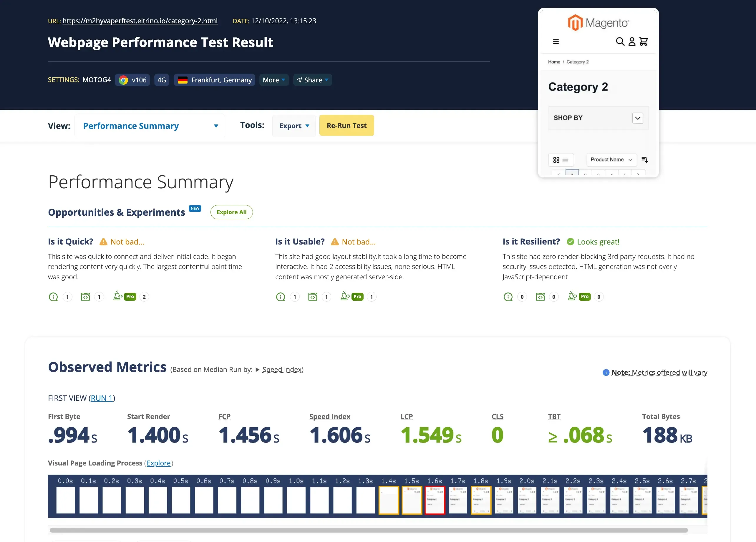Click the info icon under Is it Quick
The image size is (756, 542).
tap(53, 297)
